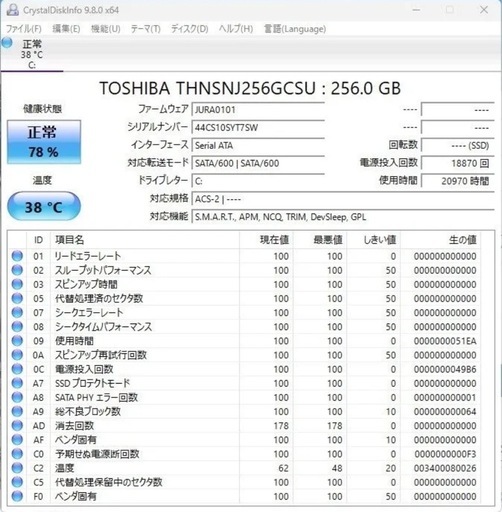This screenshot has width=502, height=512.
Task: Click status icon of row 07 シークエラーレート
Action: [x=17, y=313]
